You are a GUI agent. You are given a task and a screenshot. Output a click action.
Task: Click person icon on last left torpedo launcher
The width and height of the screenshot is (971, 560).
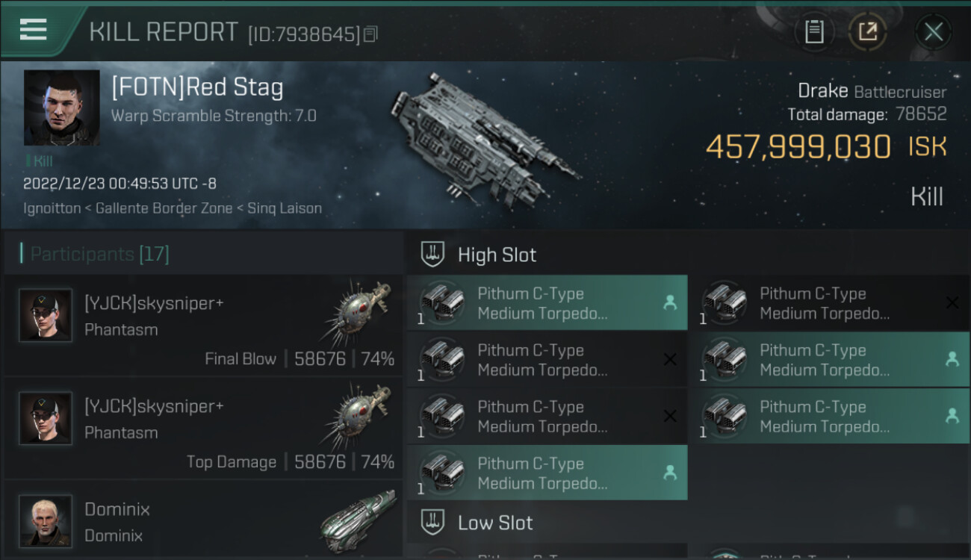(669, 473)
